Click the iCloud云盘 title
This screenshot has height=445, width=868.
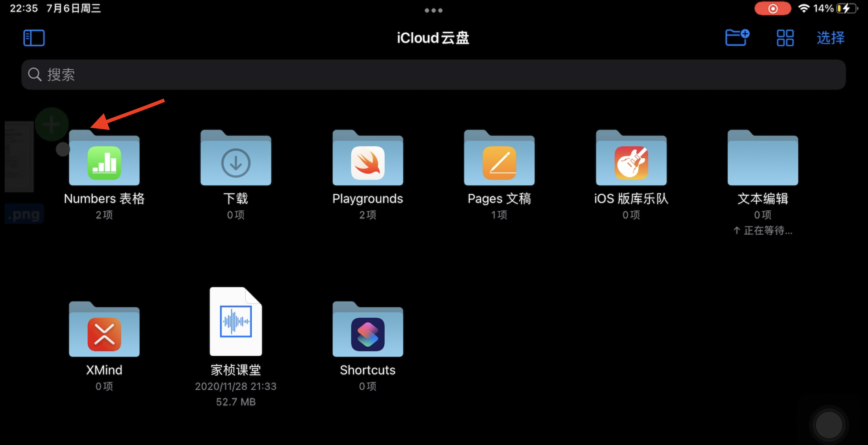(x=433, y=38)
